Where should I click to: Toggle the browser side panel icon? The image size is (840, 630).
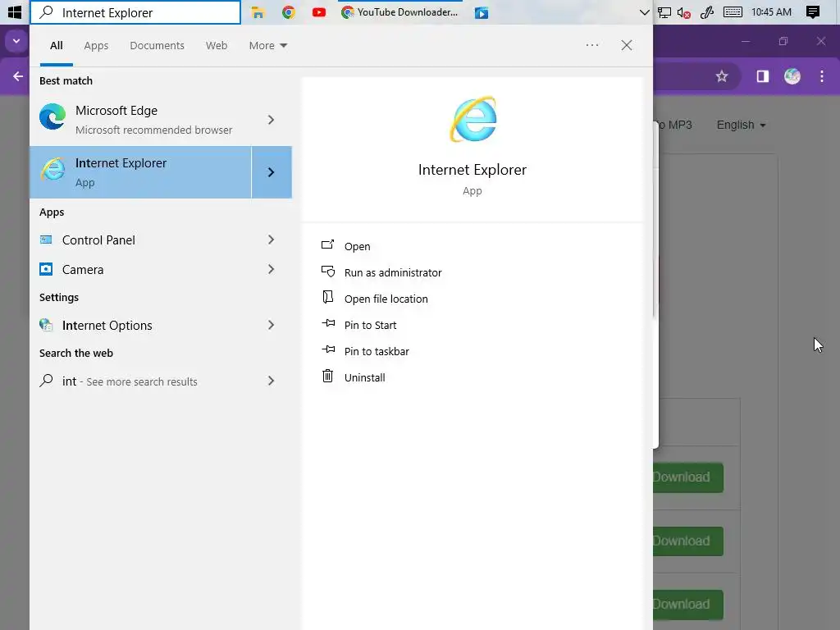(763, 76)
